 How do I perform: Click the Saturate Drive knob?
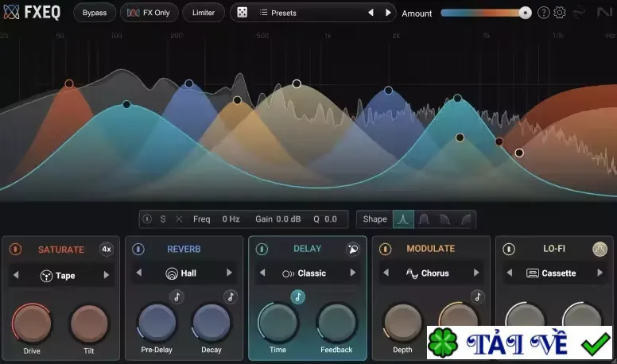(32, 323)
